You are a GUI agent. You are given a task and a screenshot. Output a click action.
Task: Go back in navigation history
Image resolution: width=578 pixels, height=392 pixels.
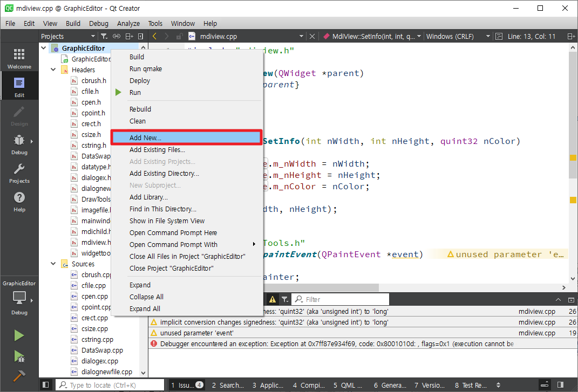click(x=155, y=36)
